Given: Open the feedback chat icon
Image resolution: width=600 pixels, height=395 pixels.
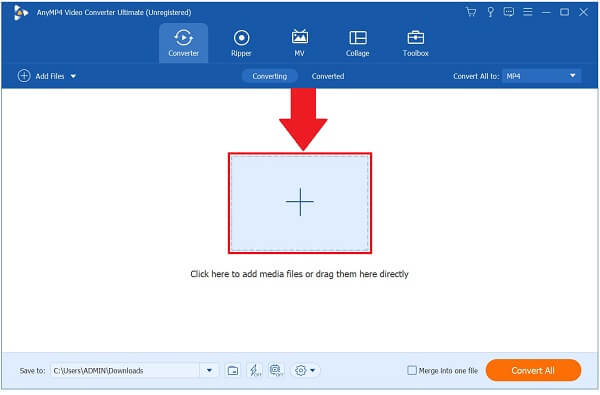Looking at the screenshot, I should (509, 12).
